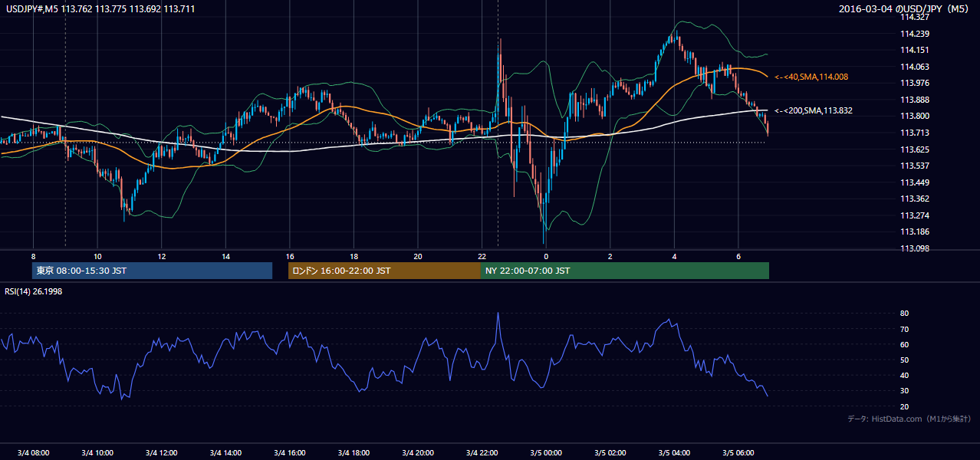Click price level 113.713 on axis

pos(914,133)
